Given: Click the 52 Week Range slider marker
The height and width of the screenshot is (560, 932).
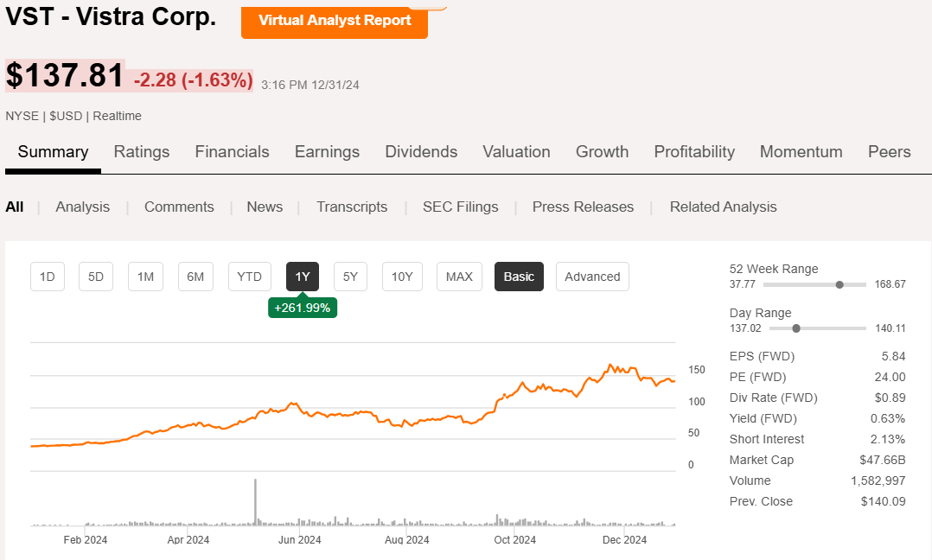Looking at the screenshot, I should click(x=839, y=284).
